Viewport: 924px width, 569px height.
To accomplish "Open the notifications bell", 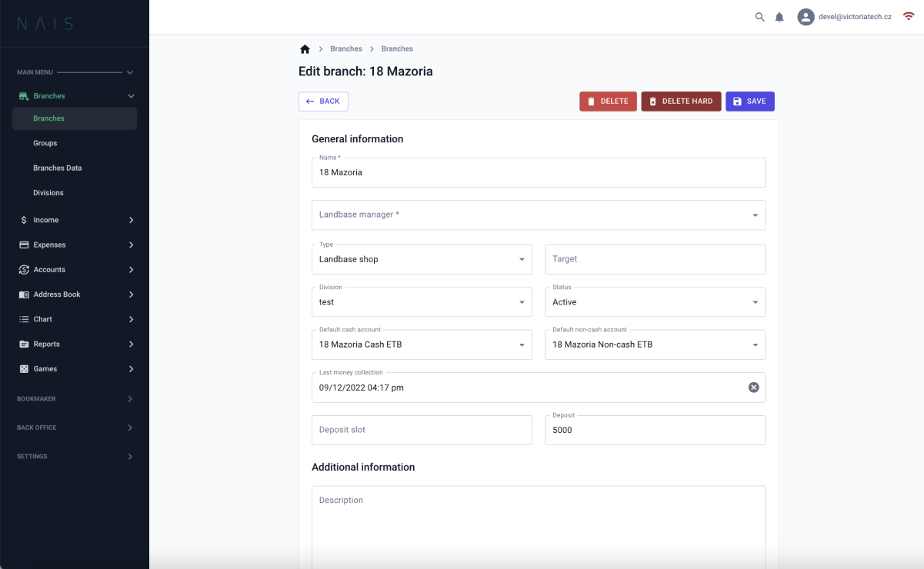I will tap(779, 17).
